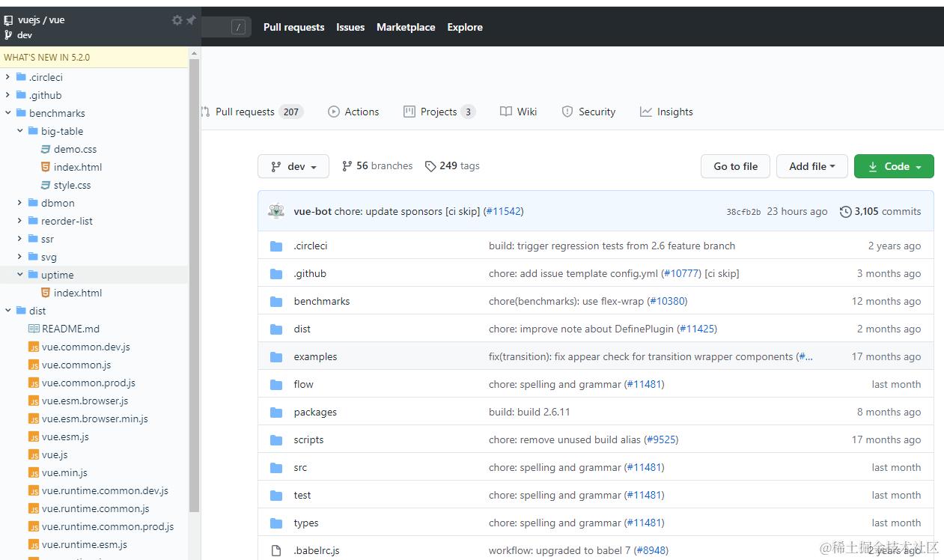
Task: View 3,105 commits history
Action: (x=880, y=211)
